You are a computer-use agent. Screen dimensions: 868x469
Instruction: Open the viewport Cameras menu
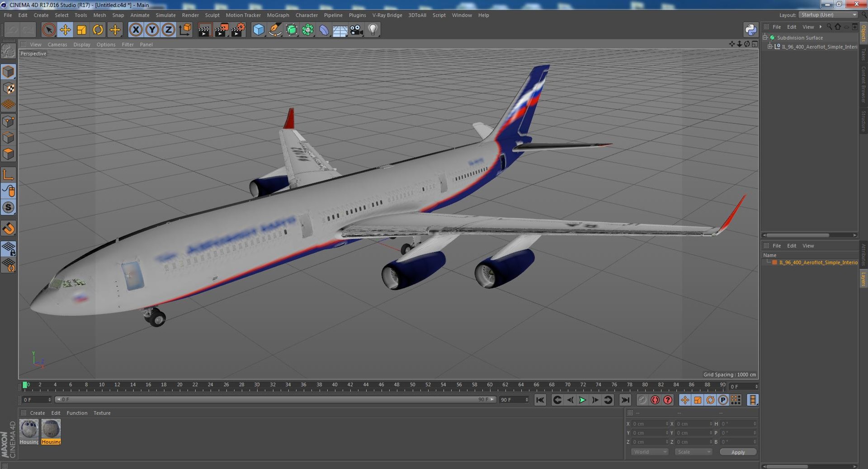(57, 44)
